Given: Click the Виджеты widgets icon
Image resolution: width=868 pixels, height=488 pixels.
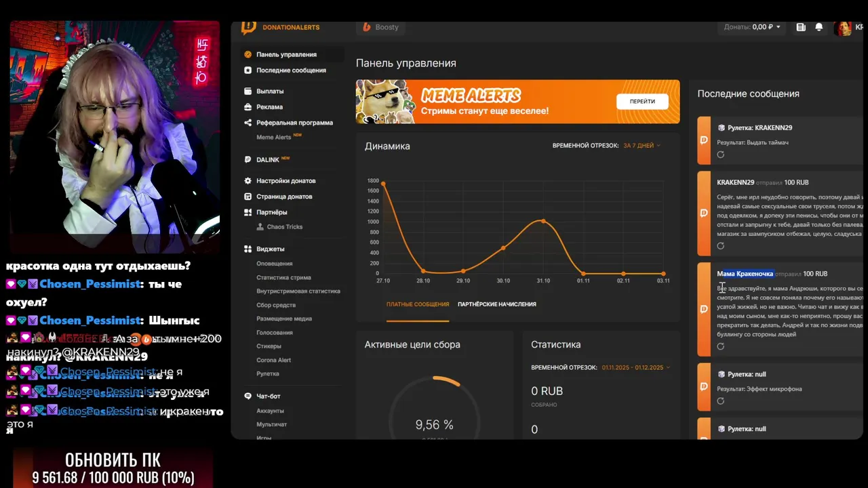Looking at the screenshot, I should point(248,249).
